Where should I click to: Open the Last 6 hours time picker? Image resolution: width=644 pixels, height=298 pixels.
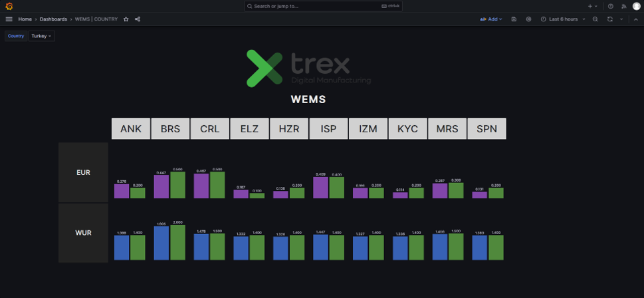click(x=563, y=19)
